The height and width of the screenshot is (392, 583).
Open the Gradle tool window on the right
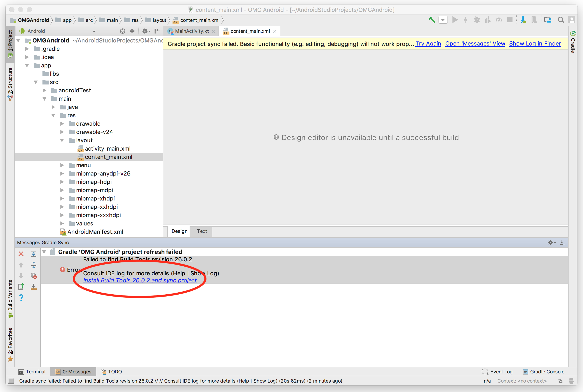[573, 45]
